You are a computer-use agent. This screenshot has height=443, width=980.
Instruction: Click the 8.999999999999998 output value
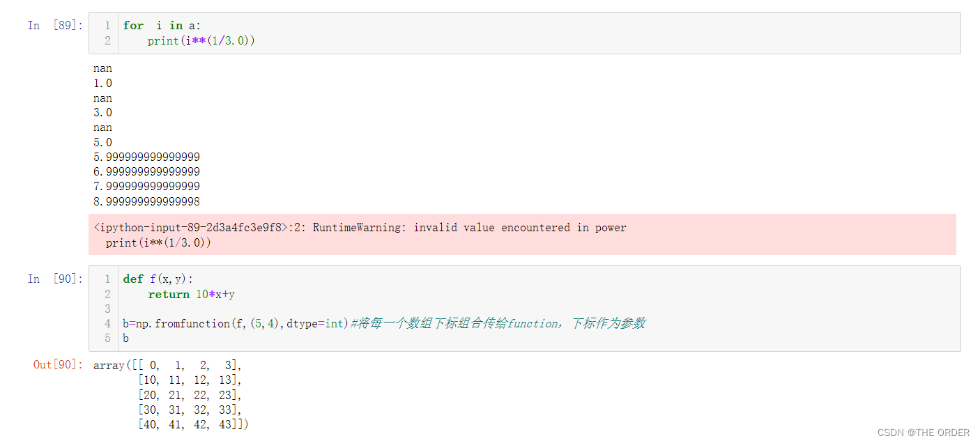coord(146,202)
